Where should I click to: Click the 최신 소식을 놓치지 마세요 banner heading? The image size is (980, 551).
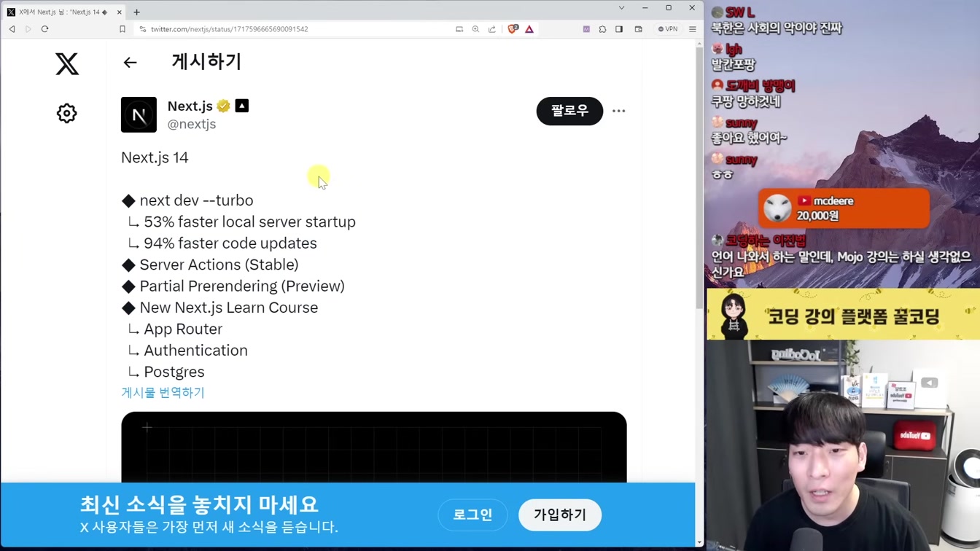point(199,504)
